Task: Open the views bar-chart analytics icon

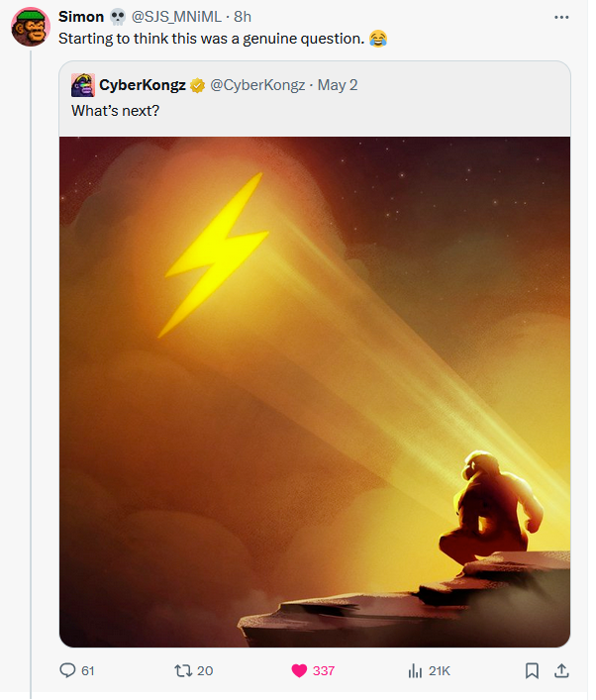Action: [x=416, y=670]
